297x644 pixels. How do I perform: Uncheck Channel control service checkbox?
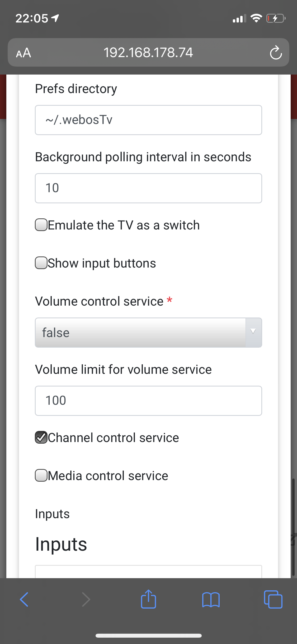[x=41, y=437]
